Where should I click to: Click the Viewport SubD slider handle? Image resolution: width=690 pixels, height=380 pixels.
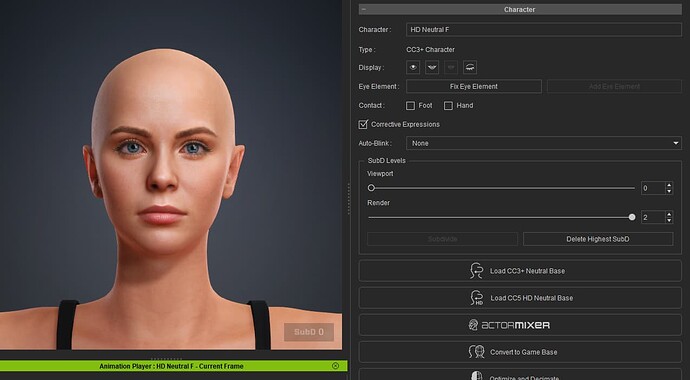(x=371, y=188)
